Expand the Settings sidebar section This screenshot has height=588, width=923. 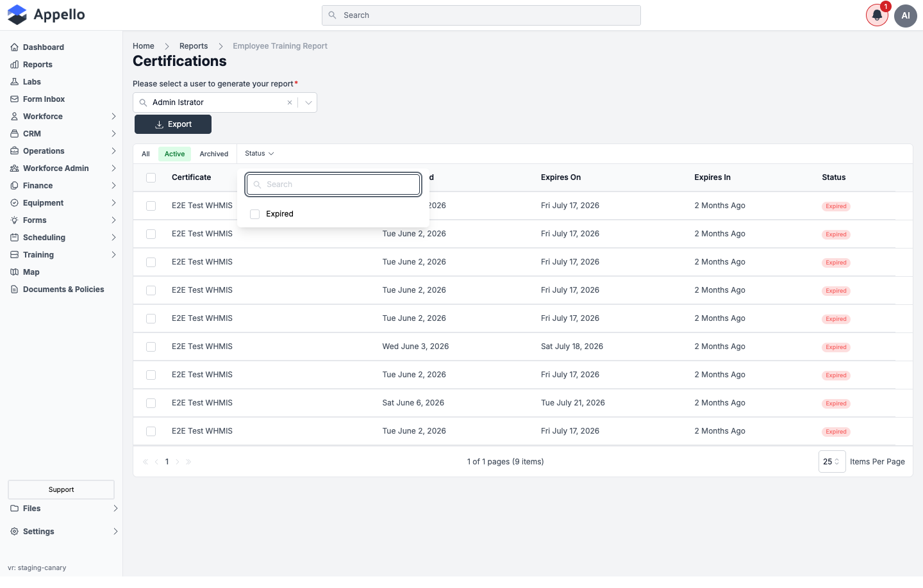click(x=115, y=532)
